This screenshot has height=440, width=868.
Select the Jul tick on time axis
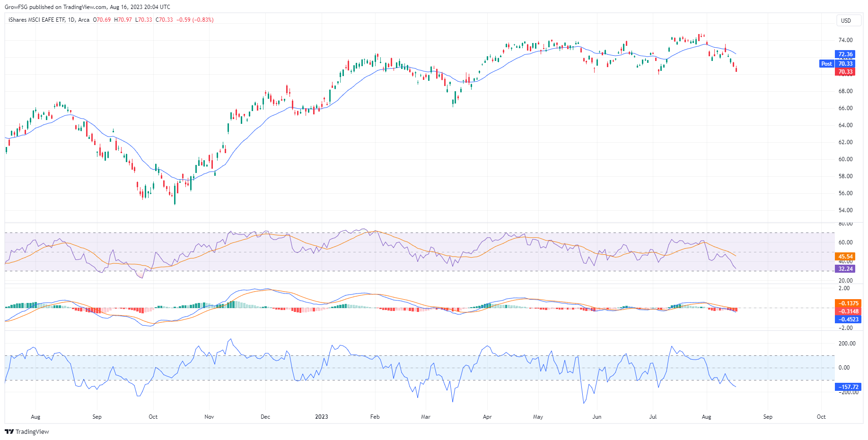(653, 417)
